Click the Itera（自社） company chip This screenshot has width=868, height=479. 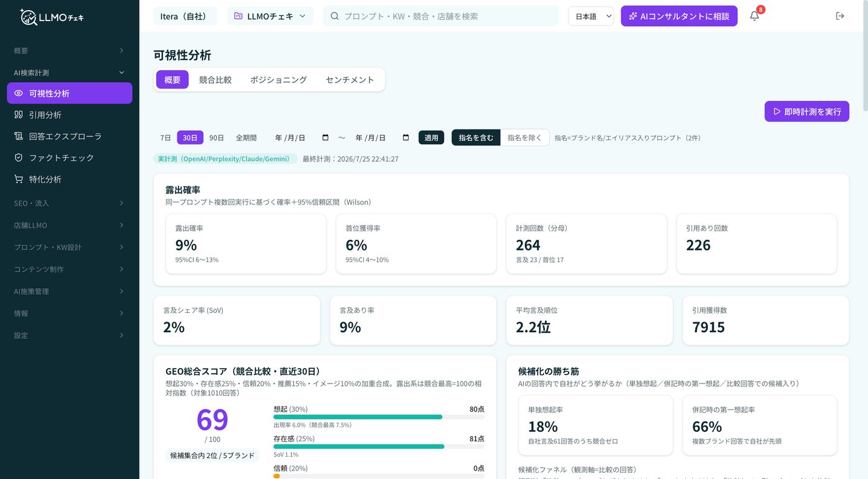coord(185,16)
